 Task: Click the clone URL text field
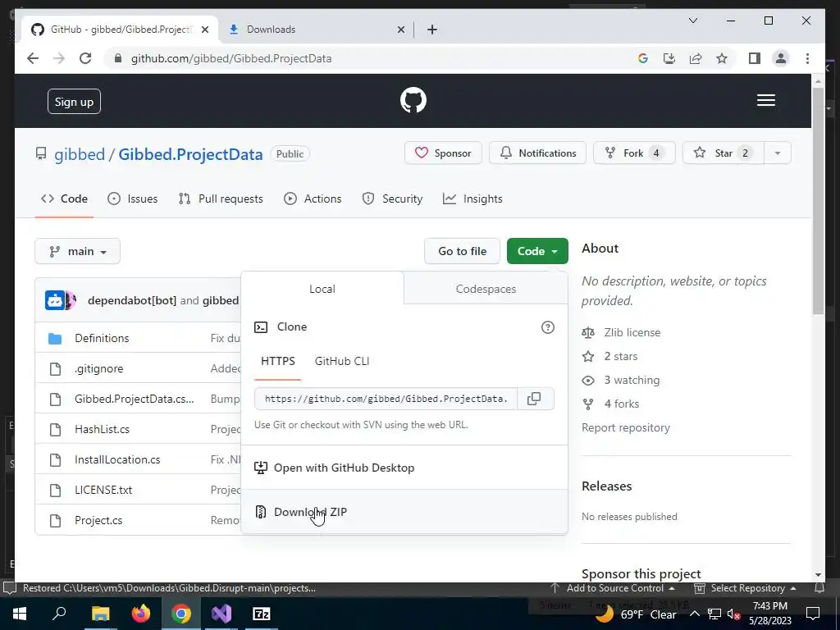(x=386, y=399)
